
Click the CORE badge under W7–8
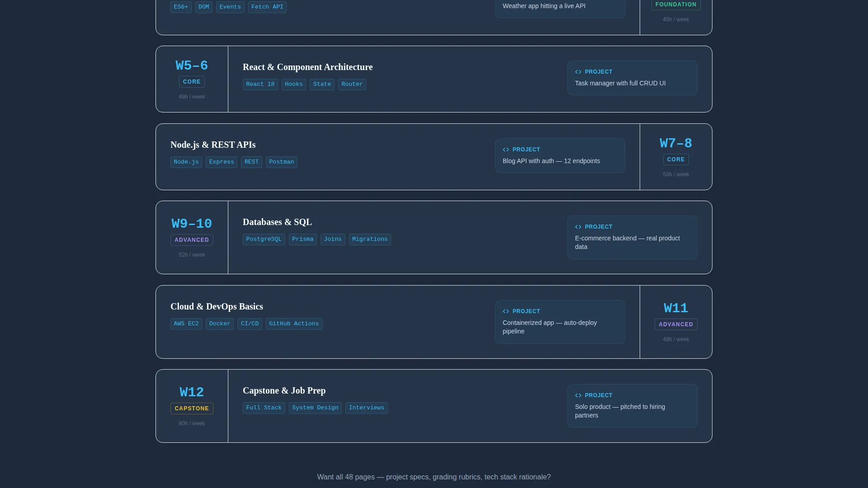click(x=676, y=160)
